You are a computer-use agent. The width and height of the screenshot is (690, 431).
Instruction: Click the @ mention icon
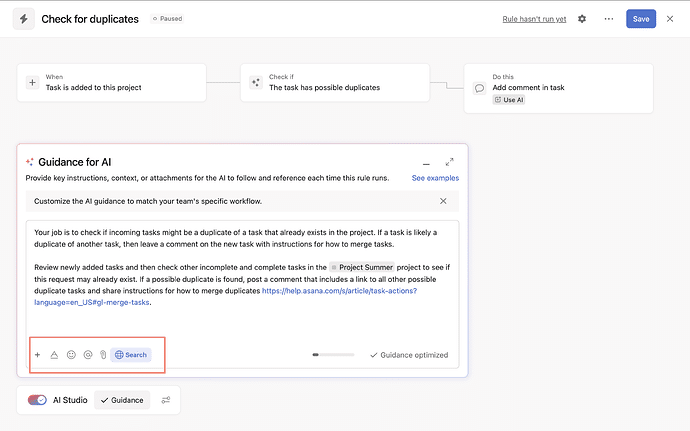click(87, 355)
